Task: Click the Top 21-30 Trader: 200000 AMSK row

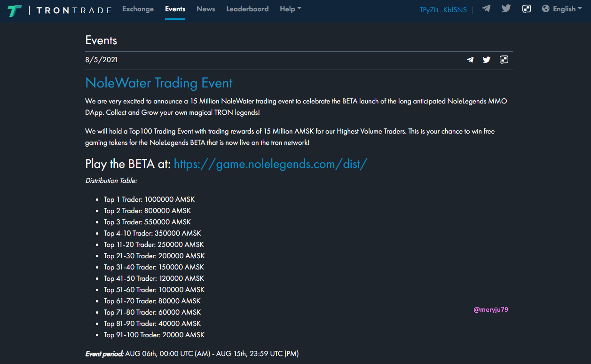Action: (154, 256)
